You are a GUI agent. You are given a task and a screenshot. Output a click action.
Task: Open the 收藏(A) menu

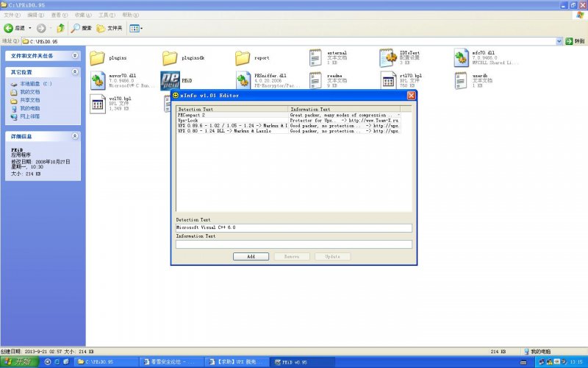[83, 15]
